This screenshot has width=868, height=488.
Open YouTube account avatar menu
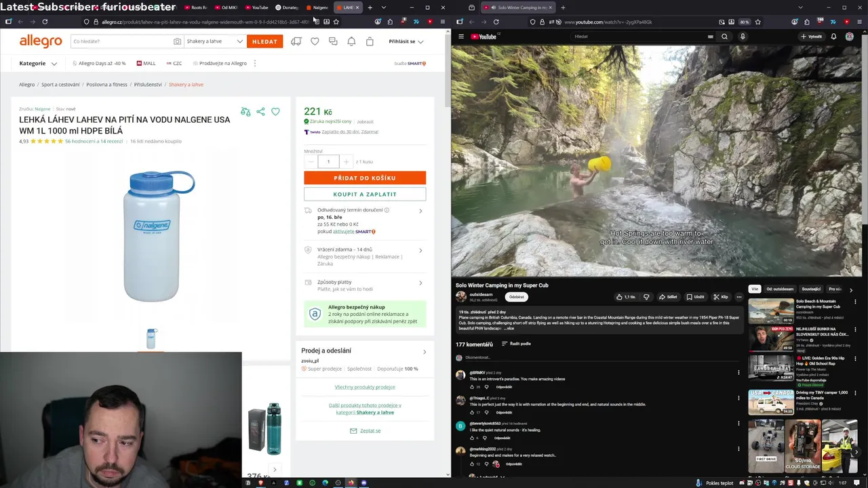pos(849,37)
